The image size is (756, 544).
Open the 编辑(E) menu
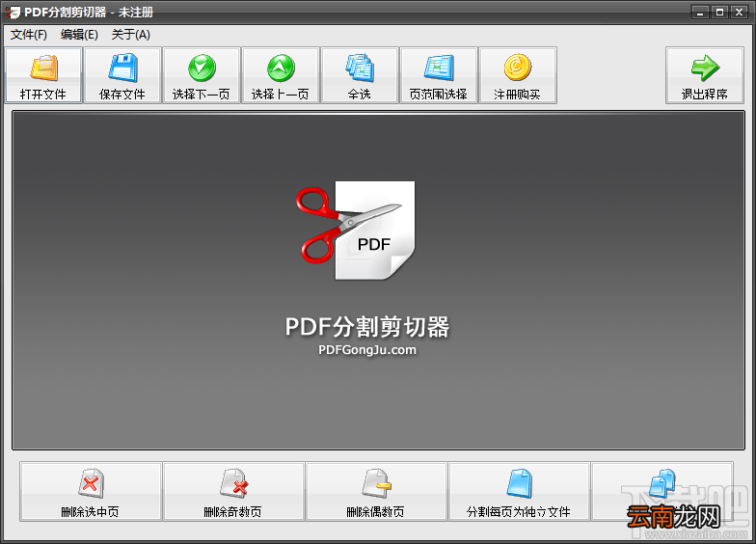pos(79,35)
